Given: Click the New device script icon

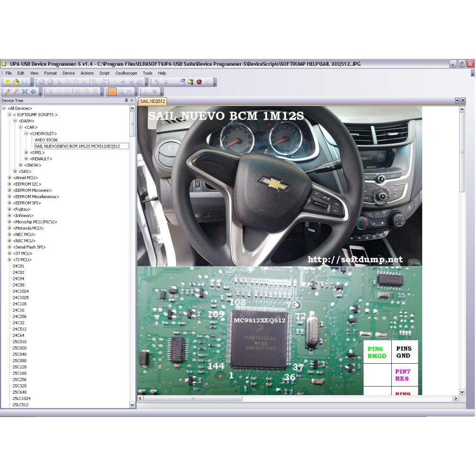Looking at the screenshot, I should 8,82.
